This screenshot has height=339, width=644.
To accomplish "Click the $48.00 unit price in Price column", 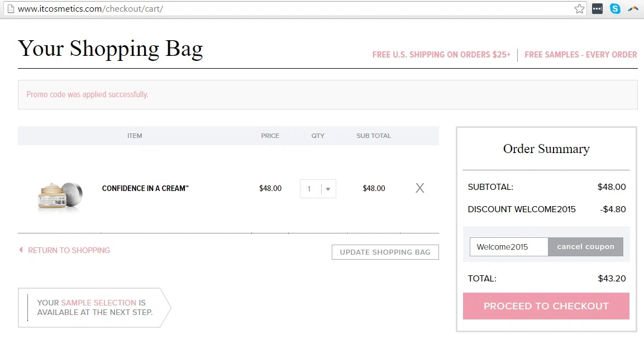I will (270, 188).
